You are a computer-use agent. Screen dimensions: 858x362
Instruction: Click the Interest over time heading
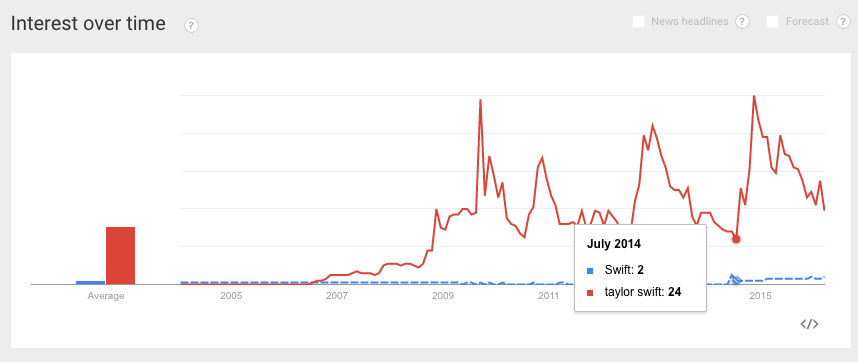point(88,24)
